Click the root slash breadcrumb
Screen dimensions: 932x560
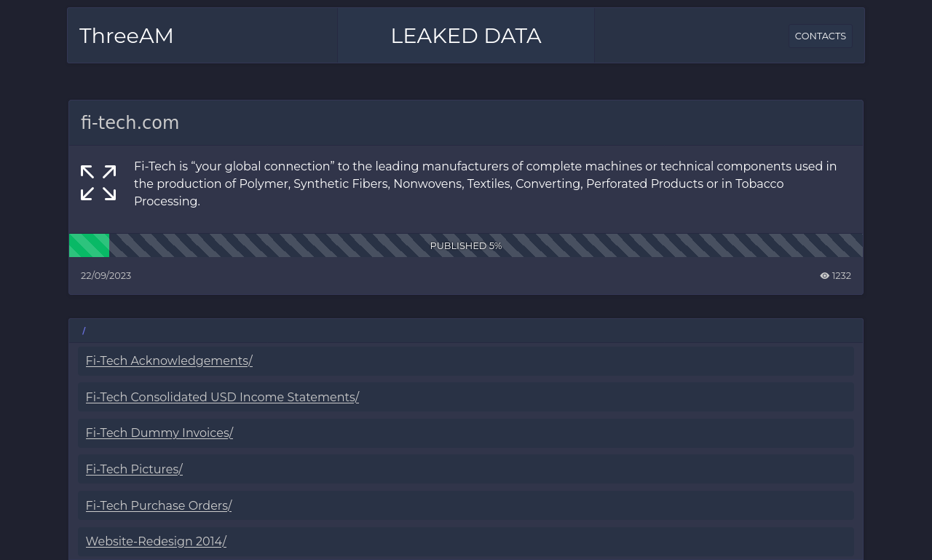[x=84, y=331]
